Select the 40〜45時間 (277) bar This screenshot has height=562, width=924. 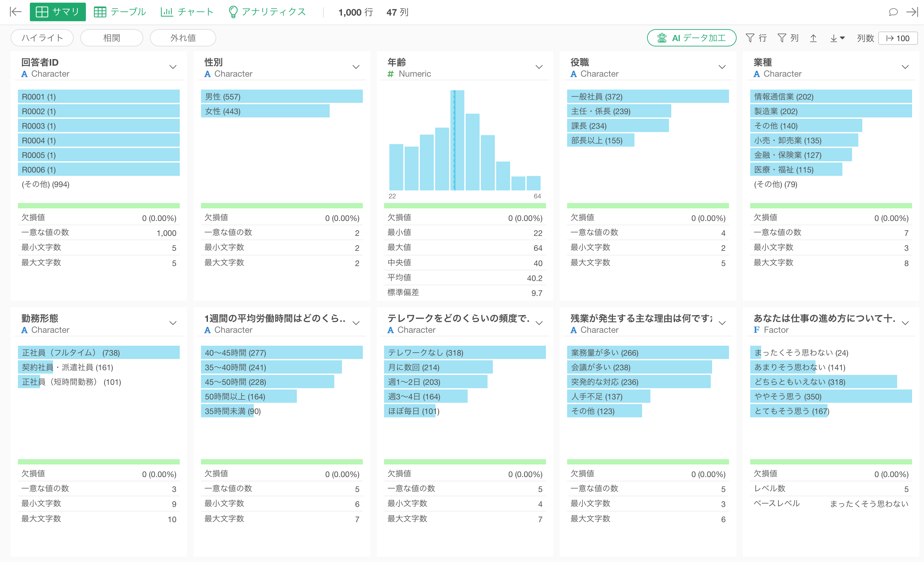(282, 352)
